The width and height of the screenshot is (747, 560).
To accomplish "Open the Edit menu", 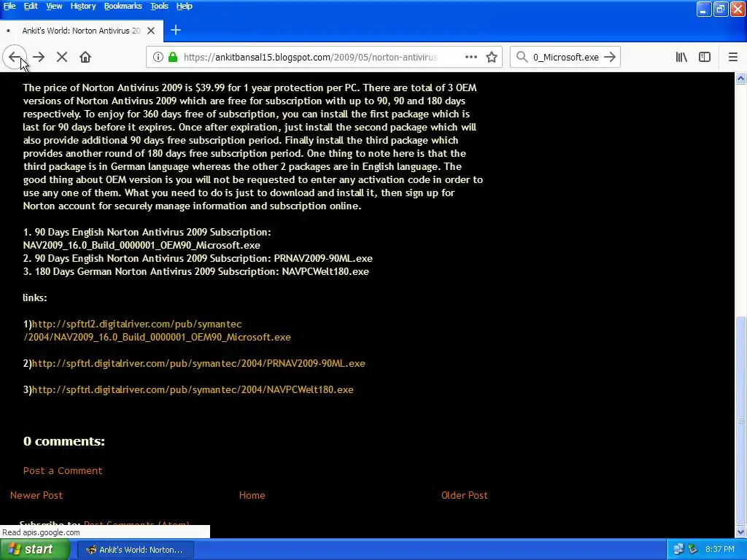I will pos(31,6).
